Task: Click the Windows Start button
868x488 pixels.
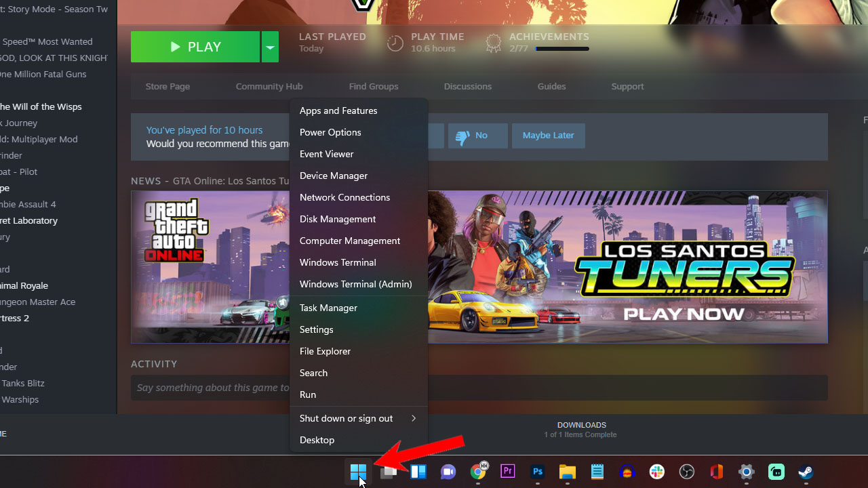Action: pos(358,472)
